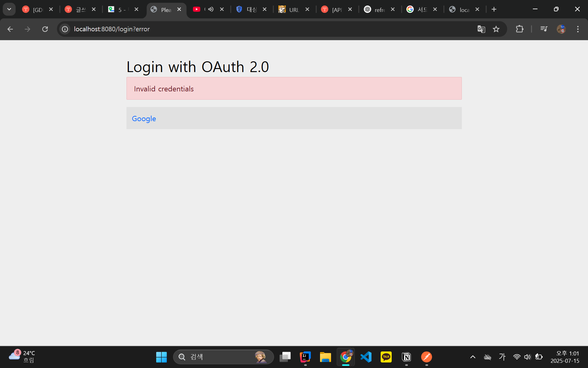This screenshot has height=368, width=588.
Task: Launch Visual Studio Code from taskbar
Action: click(x=366, y=357)
